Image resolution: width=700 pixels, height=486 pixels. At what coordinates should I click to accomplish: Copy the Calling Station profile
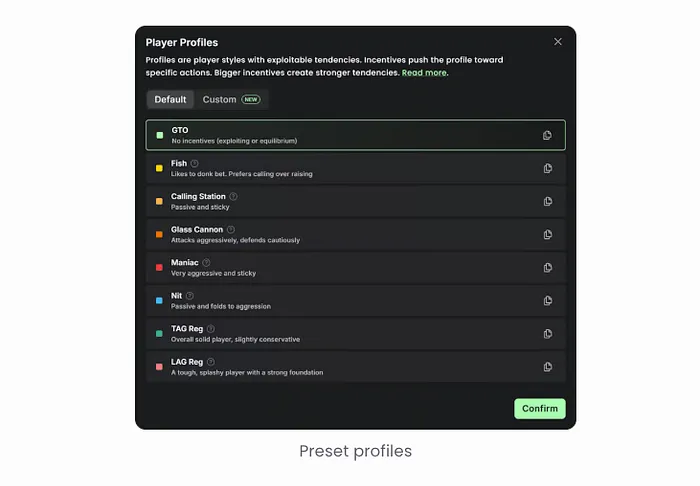click(547, 201)
